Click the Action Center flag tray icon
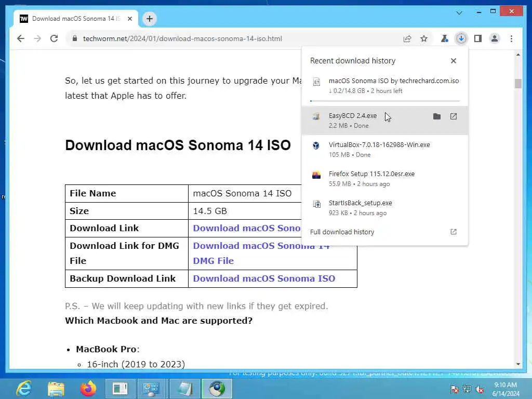The width and height of the screenshot is (532, 399). [454, 389]
